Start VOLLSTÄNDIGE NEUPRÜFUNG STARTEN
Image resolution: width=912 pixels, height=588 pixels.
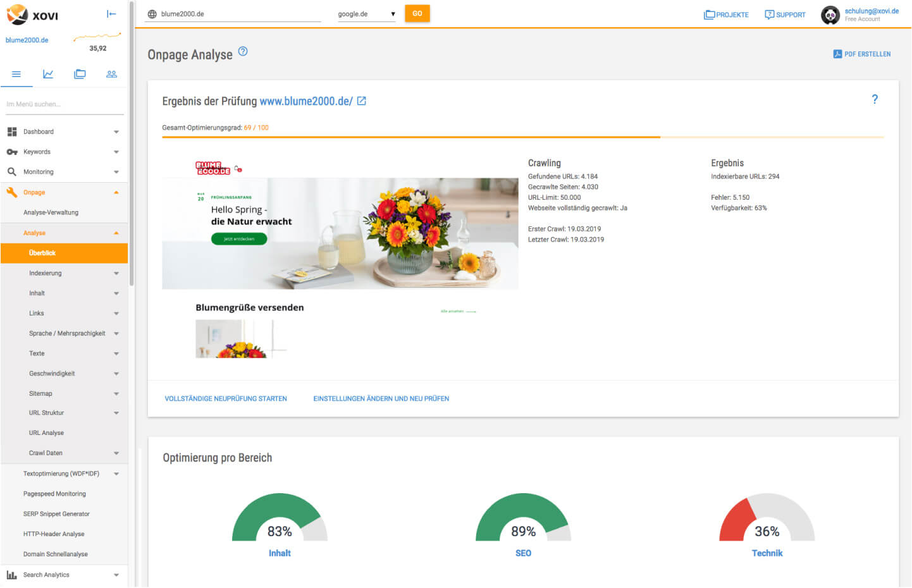(x=226, y=399)
